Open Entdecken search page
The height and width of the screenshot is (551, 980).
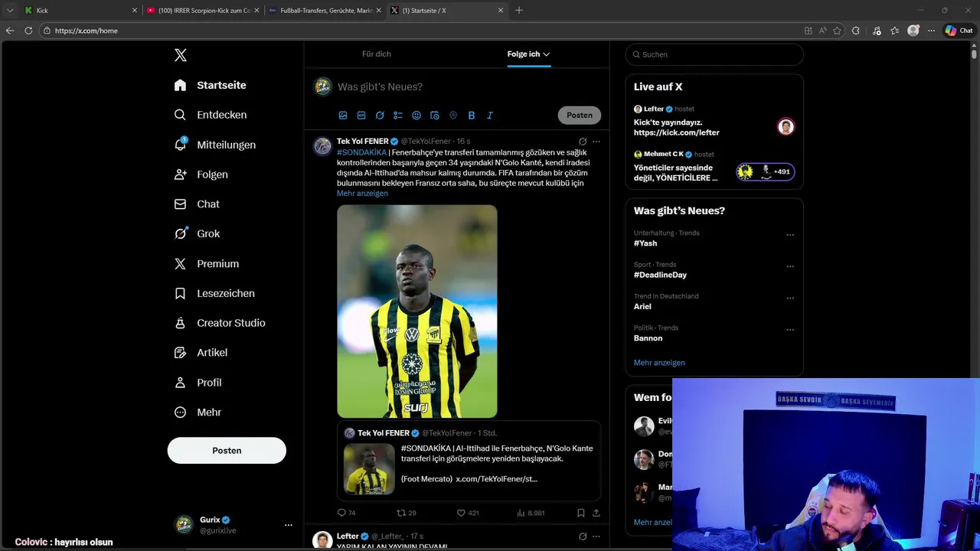210,115
